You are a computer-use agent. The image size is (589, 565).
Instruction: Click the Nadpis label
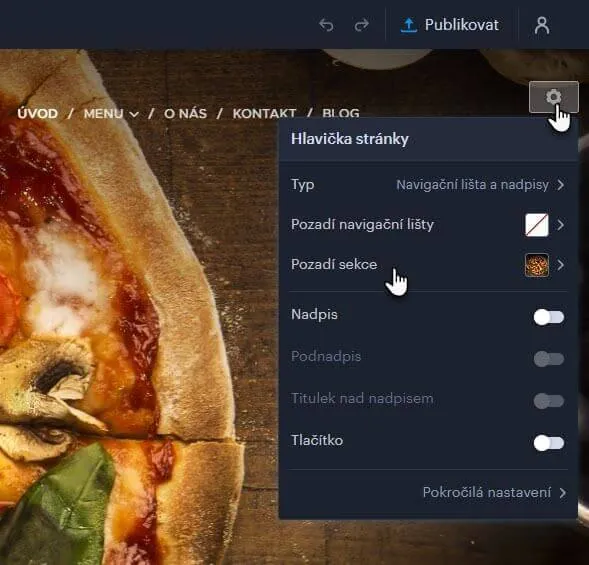314,314
